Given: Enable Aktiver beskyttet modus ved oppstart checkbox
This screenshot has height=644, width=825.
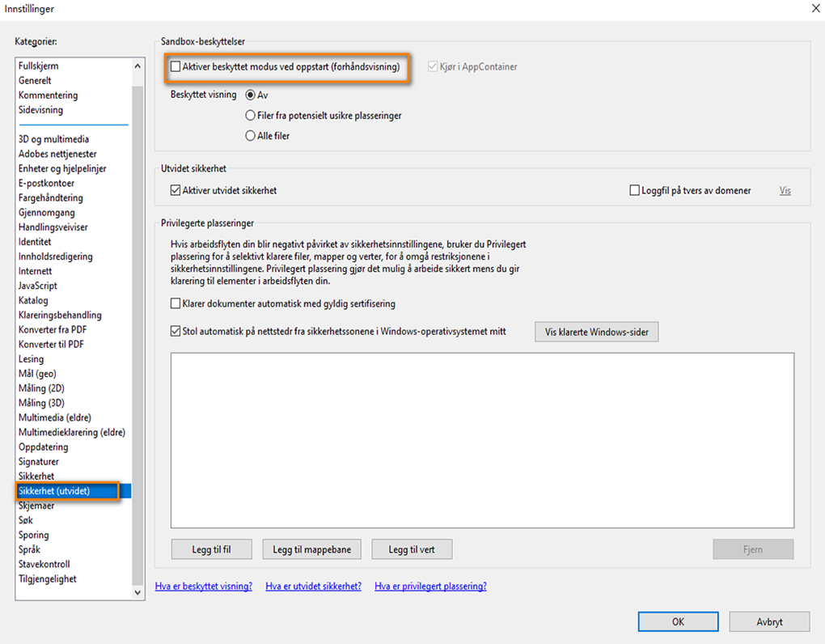Looking at the screenshot, I should (176, 67).
